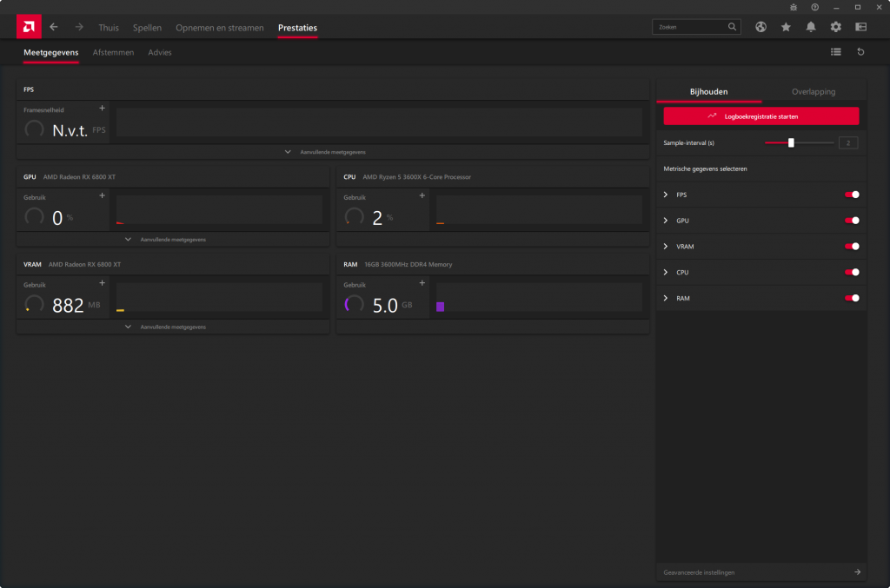Toggle VRAM metric tracking switch
This screenshot has width=890, height=588.
pyautogui.click(x=852, y=246)
